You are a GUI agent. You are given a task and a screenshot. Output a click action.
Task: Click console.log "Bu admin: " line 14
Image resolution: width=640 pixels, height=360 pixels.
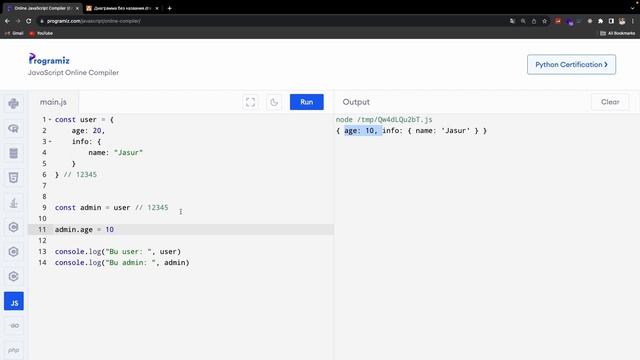coord(122,262)
